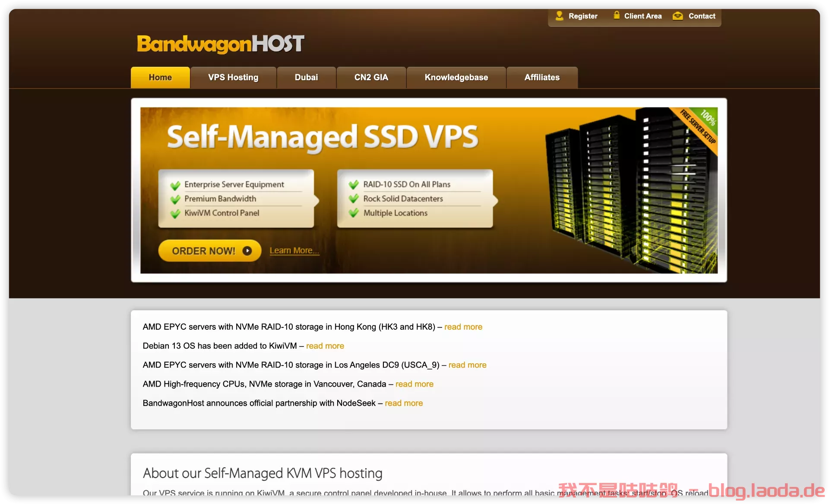The height and width of the screenshot is (504, 829).
Task: Read more about Hong Kong AMD EPYC servers
Action: pyautogui.click(x=463, y=327)
